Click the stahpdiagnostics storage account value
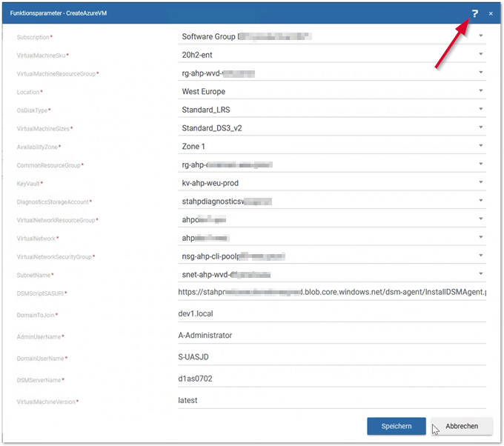 [227, 202]
